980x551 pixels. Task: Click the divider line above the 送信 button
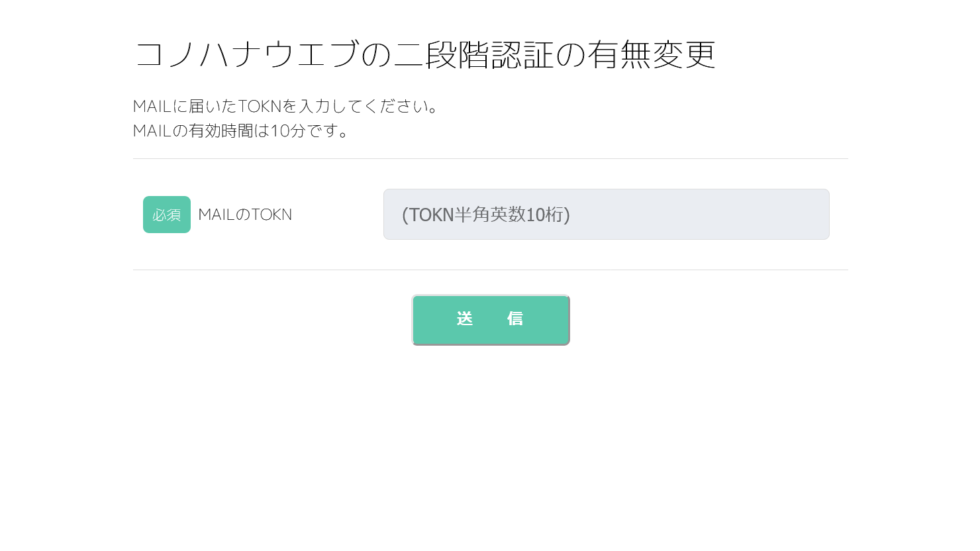point(490,270)
